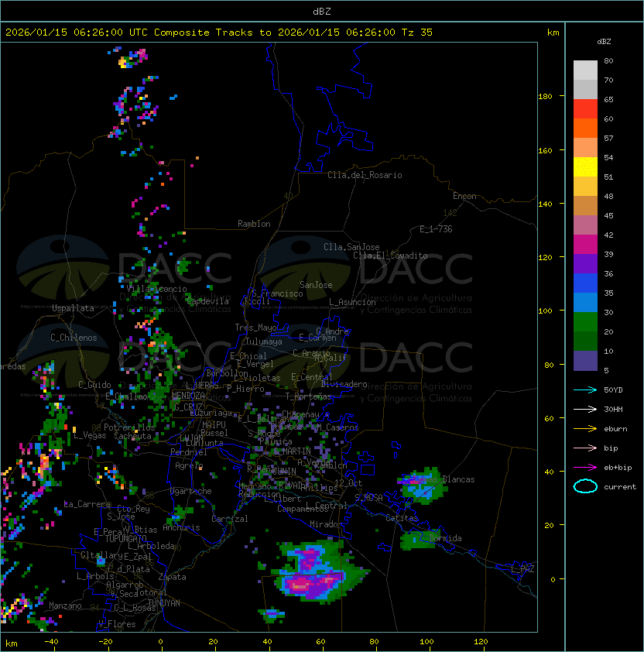Click the 'La_Carrera' map label
The image size is (644, 652).
tap(87, 504)
